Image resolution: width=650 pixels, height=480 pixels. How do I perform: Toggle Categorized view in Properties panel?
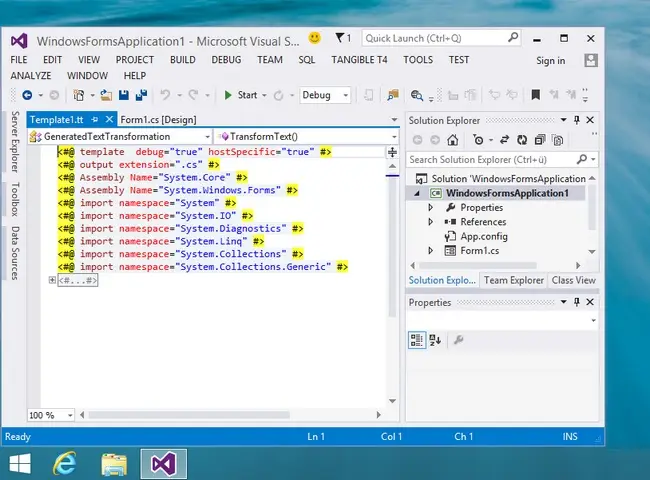coord(417,340)
